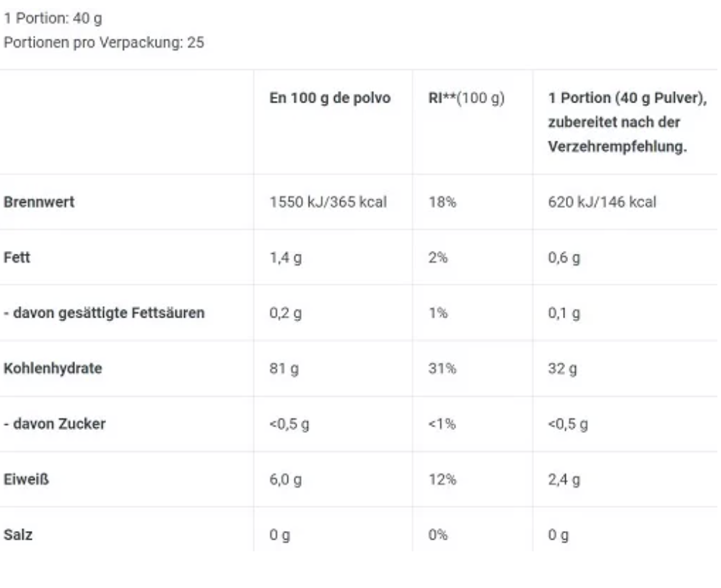The height and width of the screenshot is (588, 721).
Task: Click '- davon gesättigte Fettsäuren' label
Action: 104,313
